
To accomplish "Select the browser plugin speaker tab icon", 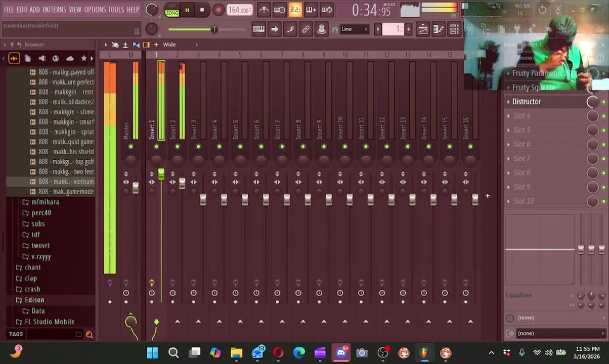I will tap(42, 59).
